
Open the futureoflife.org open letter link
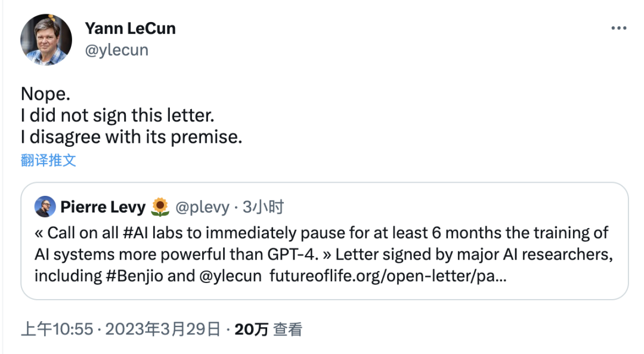(x=388, y=276)
